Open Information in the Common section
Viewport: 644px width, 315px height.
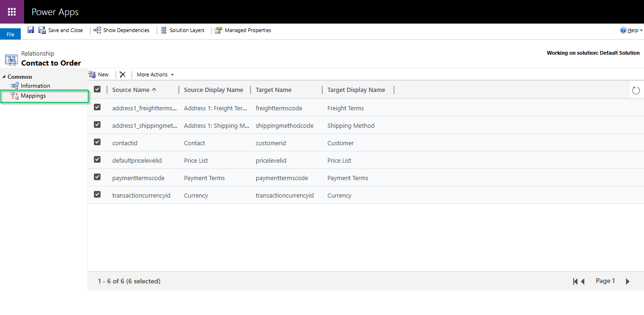pos(35,86)
